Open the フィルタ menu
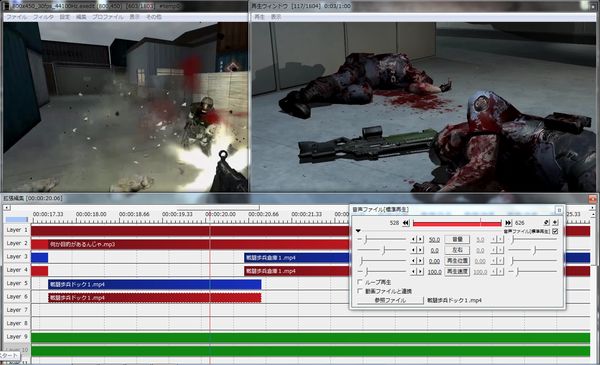Screen dimensions: 600x365 point(43,17)
